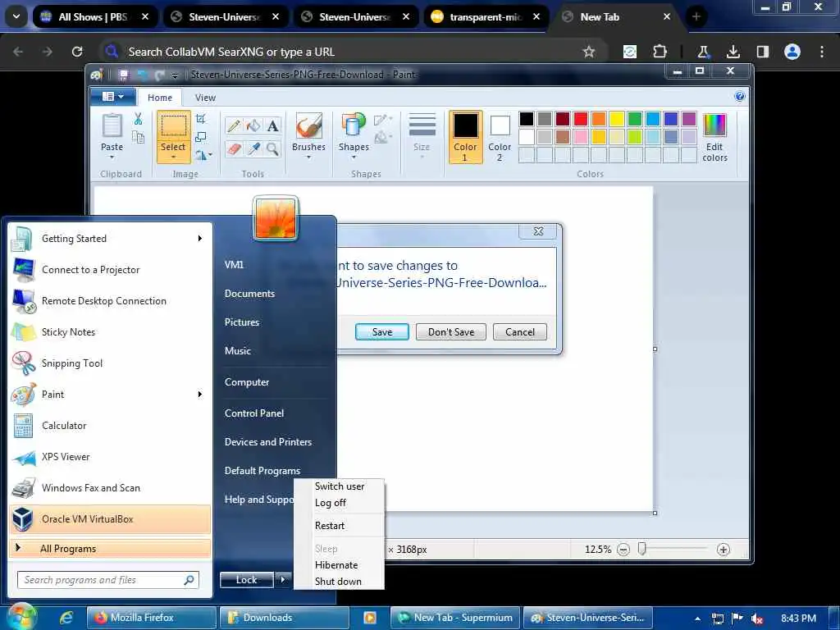Click the Resize icon in Image group
Viewport: 840px width, 630px height.
coord(201,137)
